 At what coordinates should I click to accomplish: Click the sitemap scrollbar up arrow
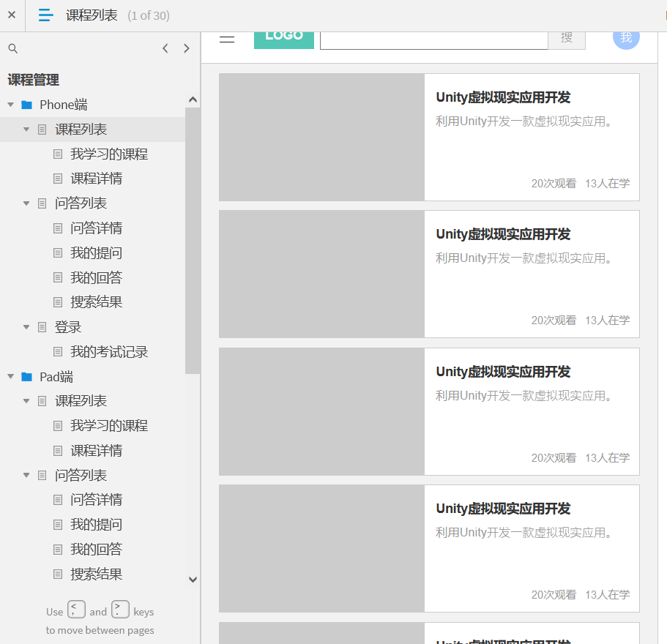pyautogui.click(x=193, y=100)
